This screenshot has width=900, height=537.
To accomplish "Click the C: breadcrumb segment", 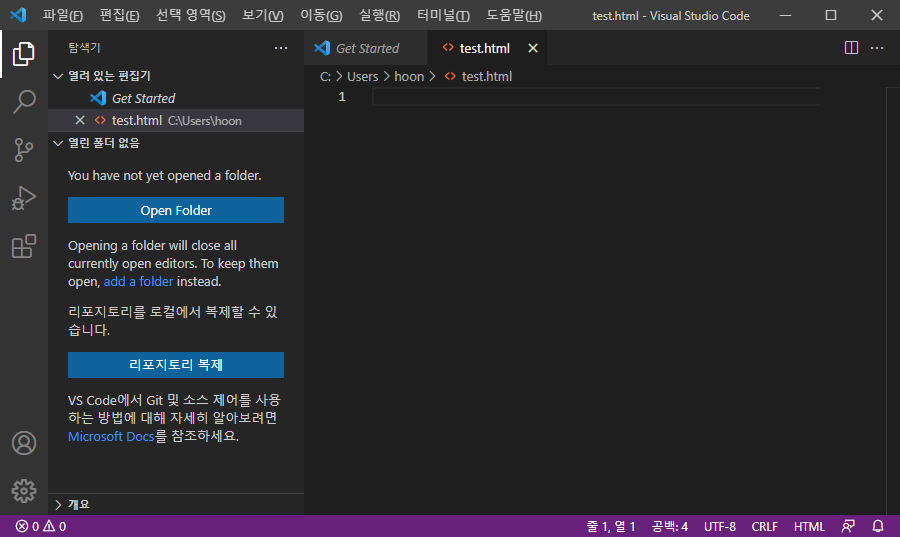I will point(325,76).
